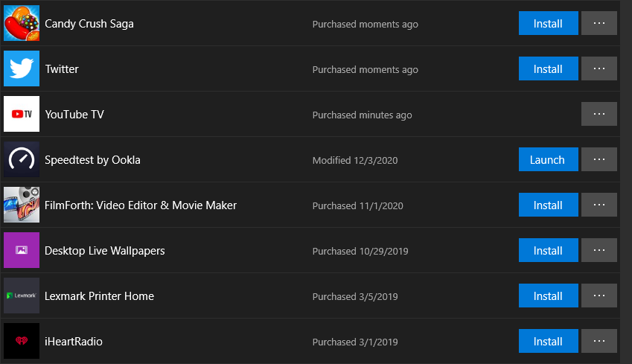Open the Twitter bird icon
Screen dimensions: 632x364
[22, 68]
